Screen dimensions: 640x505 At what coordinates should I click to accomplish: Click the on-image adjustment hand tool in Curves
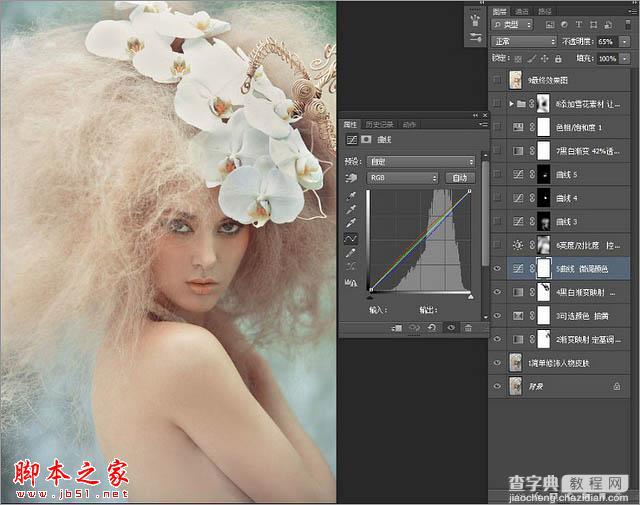tap(351, 178)
